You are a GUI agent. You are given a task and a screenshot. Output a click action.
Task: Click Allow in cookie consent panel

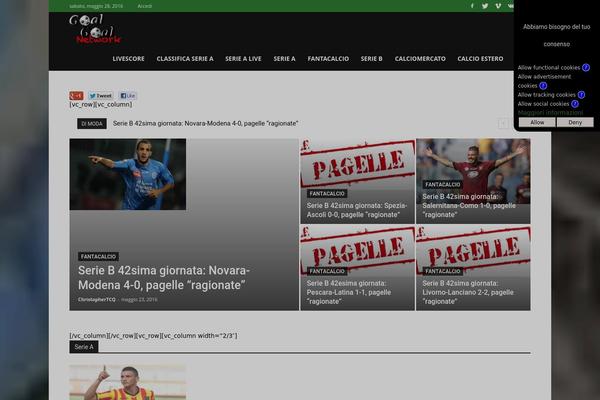pyautogui.click(x=537, y=122)
